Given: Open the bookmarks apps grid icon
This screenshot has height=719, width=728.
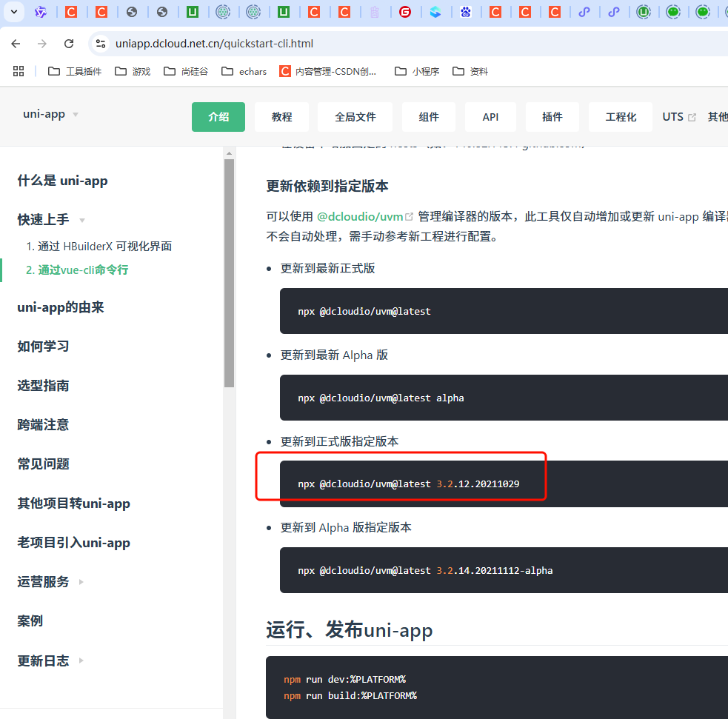Looking at the screenshot, I should (x=19, y=71).
